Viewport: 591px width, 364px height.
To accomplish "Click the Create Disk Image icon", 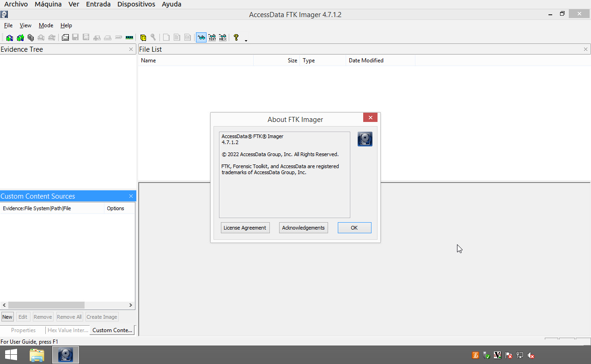I will [x=66, y=38].
